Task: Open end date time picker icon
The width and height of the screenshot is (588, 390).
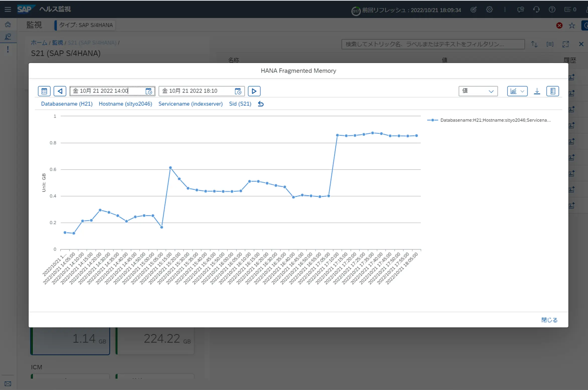Action: click(x=238, y=91)
